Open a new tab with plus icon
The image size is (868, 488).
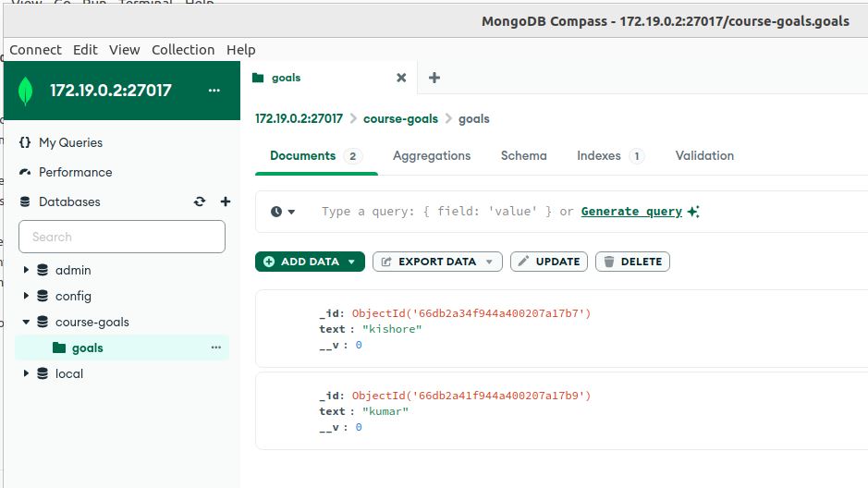[434, 78]
